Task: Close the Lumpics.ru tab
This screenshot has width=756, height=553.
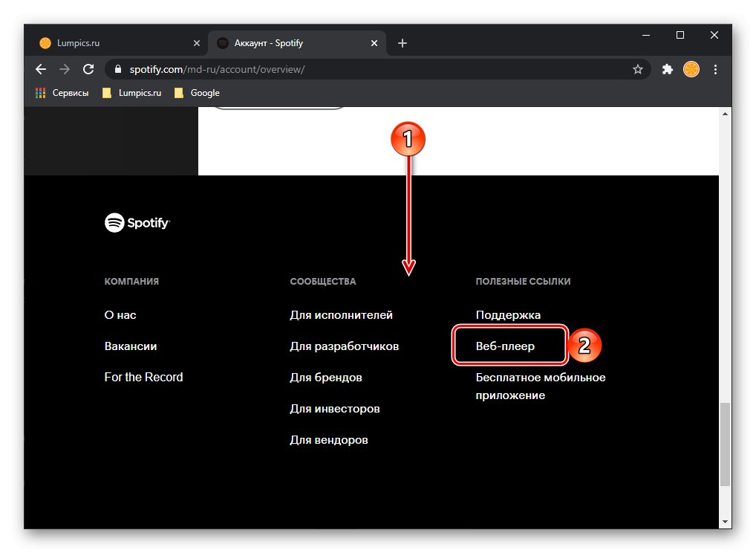Action: point(197,43)
